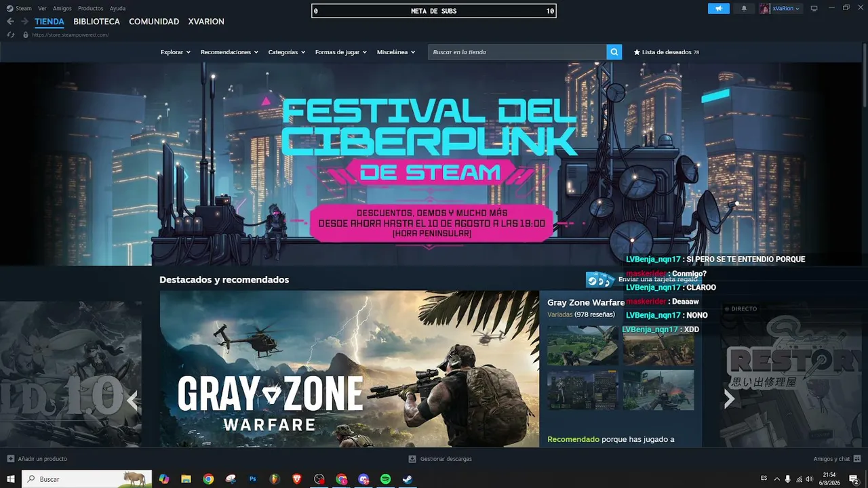Image resolution: width=868 pixels, height=488 pixels.
Task: Open the Windows notification center
Action: (854, 479)
